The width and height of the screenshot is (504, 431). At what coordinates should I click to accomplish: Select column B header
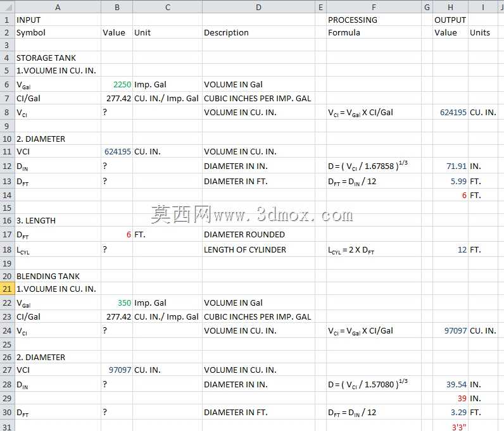pyautogui.click(x=117, y=7)
